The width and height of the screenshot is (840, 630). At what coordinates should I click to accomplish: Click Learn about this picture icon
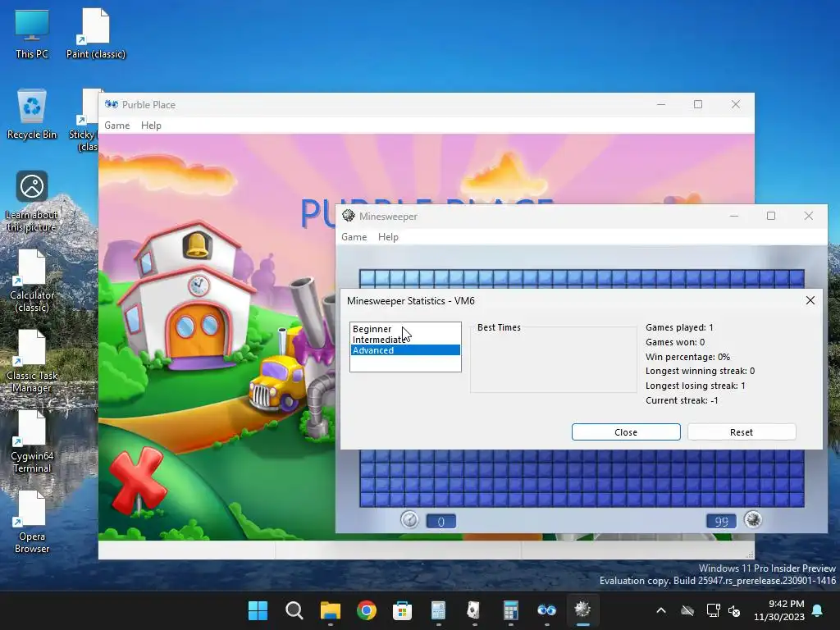[32, 201]
